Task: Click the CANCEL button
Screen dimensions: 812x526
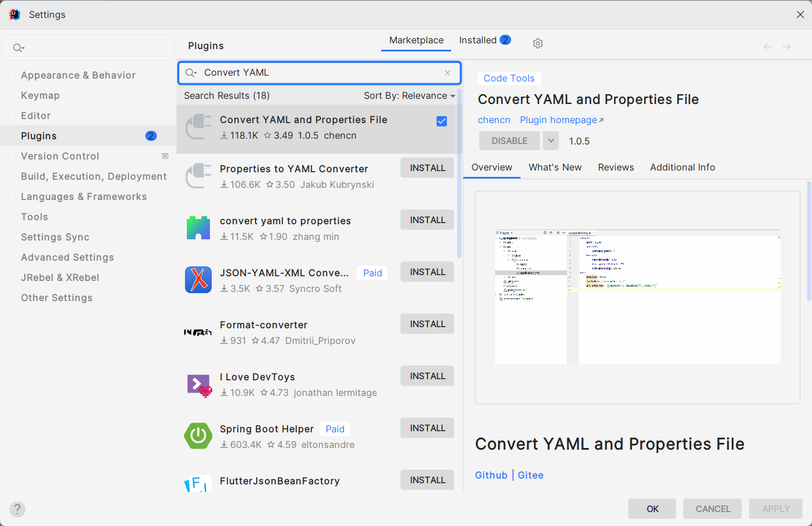Action: coord(713,509)
